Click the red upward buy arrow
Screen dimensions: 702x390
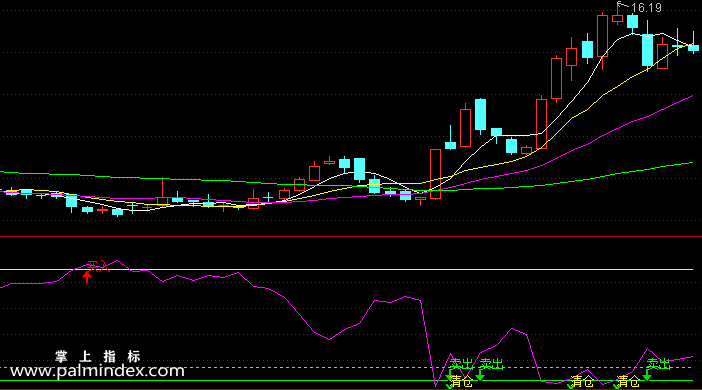87,276
